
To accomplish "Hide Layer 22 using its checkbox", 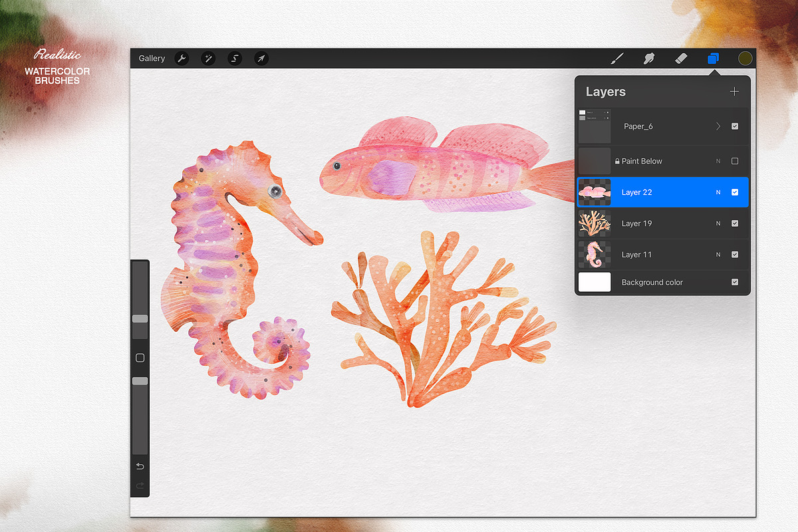I will coord(735,192).
